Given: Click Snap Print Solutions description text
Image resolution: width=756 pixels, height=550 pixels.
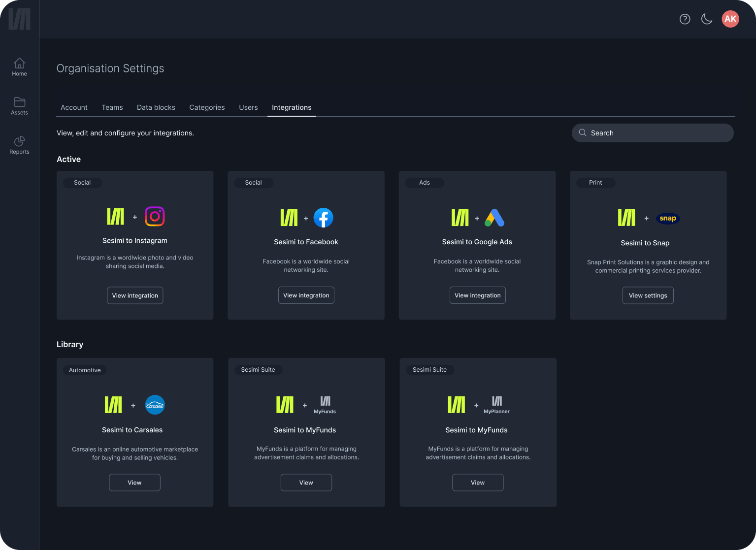Looking at the screenshot, I should (x=648, y=266).
